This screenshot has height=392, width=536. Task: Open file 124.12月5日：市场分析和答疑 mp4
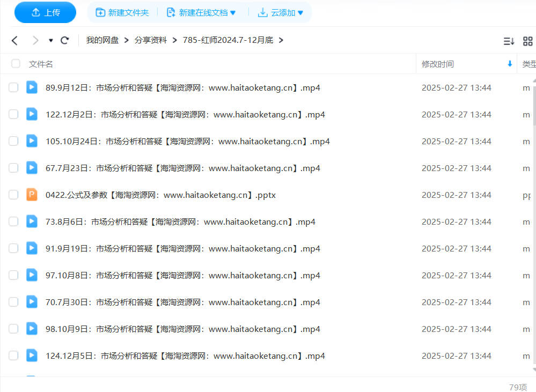[185, 356]
